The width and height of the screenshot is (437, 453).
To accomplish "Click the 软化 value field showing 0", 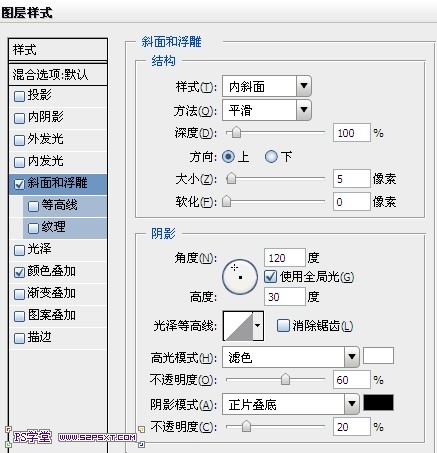I will click(x=352, y=201).
